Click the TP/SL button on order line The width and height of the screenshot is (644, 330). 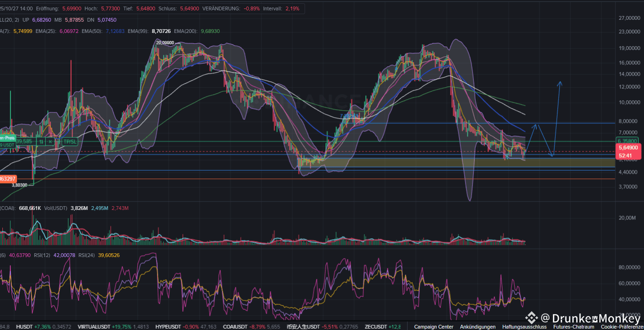[x=70, y=141]
